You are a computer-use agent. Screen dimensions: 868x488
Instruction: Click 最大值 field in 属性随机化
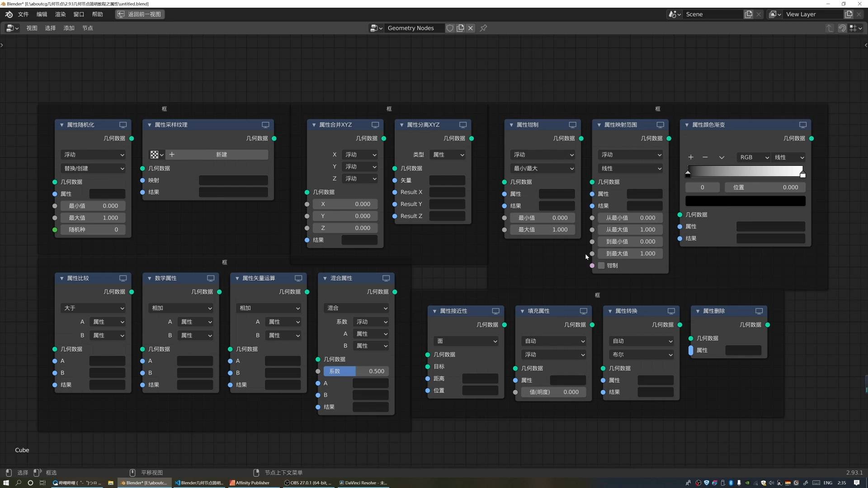93,218
